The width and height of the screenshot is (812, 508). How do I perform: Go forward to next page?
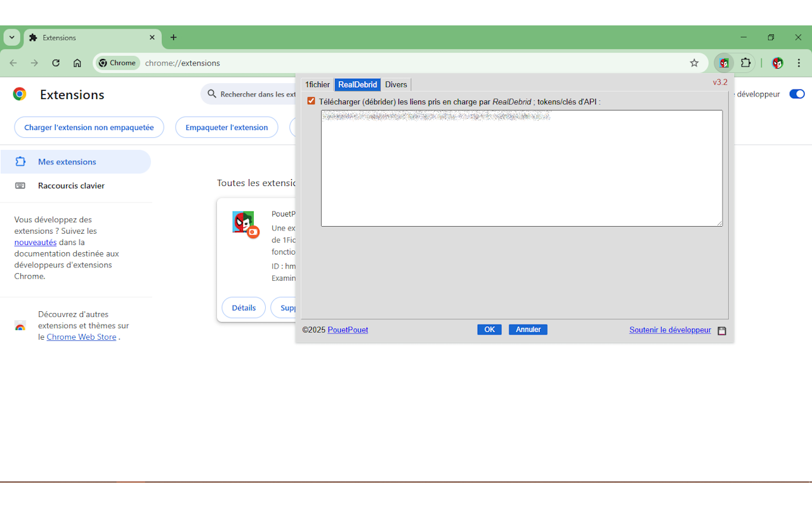click(x=34, y=63)
